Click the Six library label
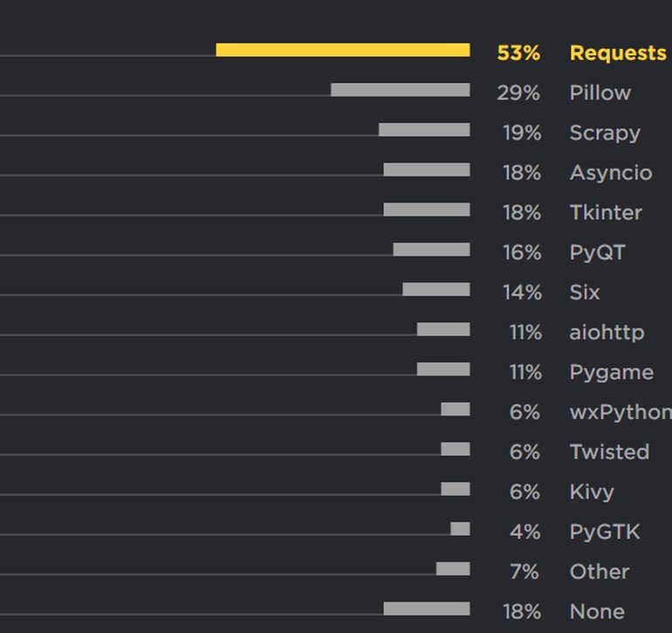 coord(584,292)
